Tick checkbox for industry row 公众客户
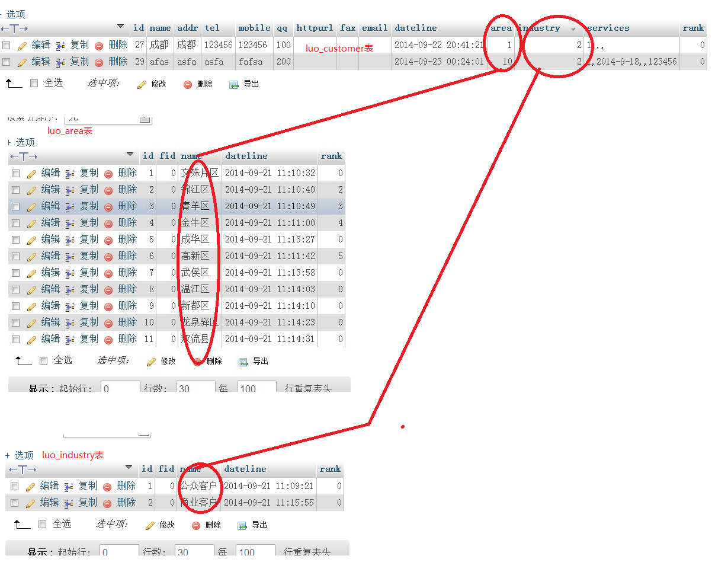The height and width of the screenshot is (575, 728). (14, 487)
